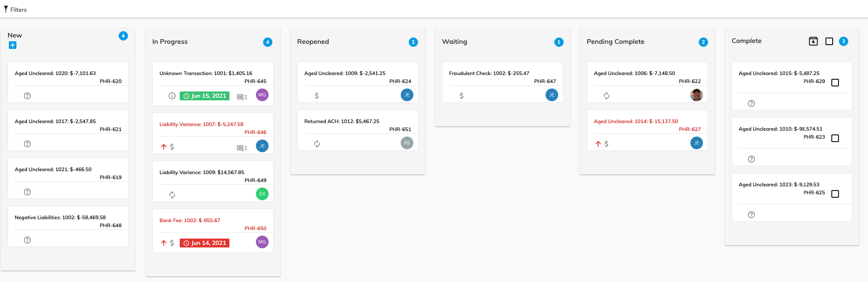Click the add card plus icon under New

pyautogui.click(x=13, y=45)
